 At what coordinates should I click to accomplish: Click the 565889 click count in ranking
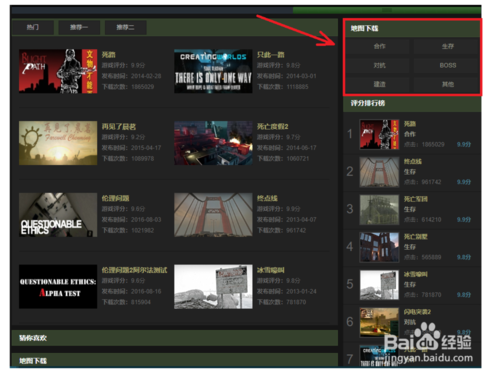[431, 257]
